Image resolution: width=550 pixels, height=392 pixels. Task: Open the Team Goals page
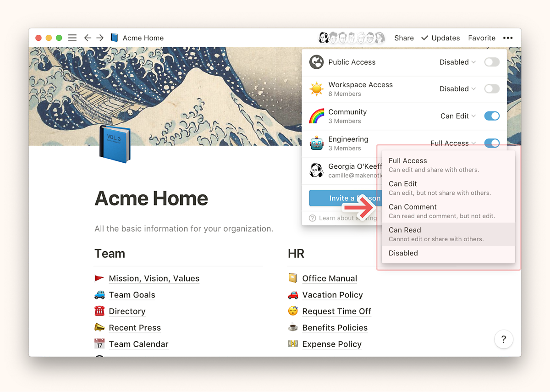pos(132,295)
